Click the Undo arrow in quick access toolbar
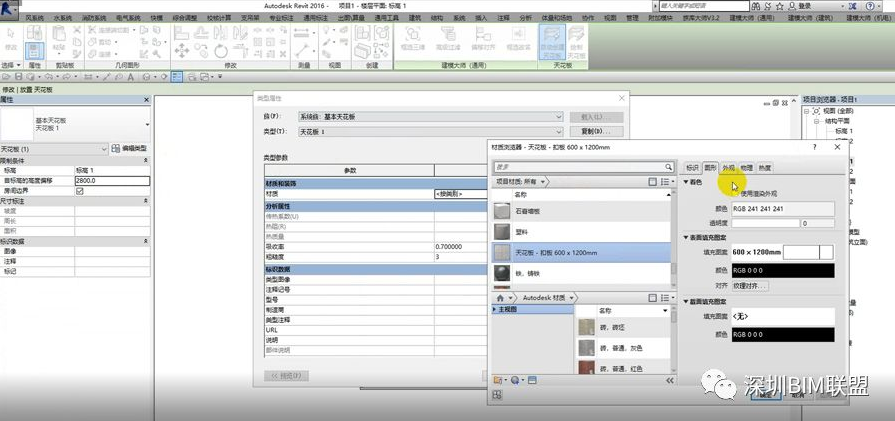 pyautogui.click(x=48, y=76)
